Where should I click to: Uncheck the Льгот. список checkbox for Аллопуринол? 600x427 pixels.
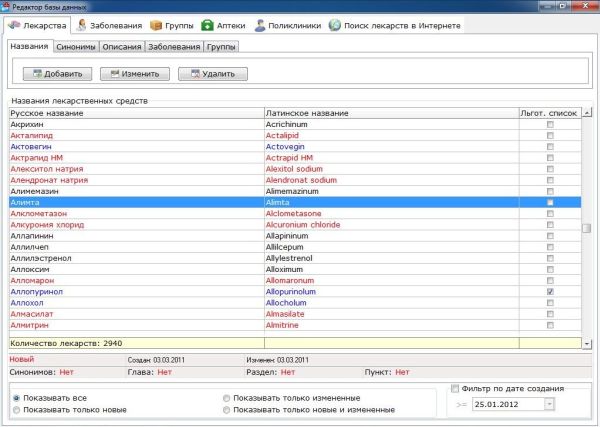pyautogui.click(x=550, y=292)
